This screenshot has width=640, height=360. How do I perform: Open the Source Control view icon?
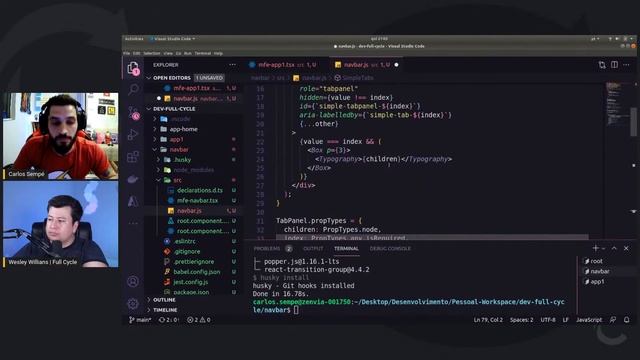pyautogui.click(x=134, y=113)
